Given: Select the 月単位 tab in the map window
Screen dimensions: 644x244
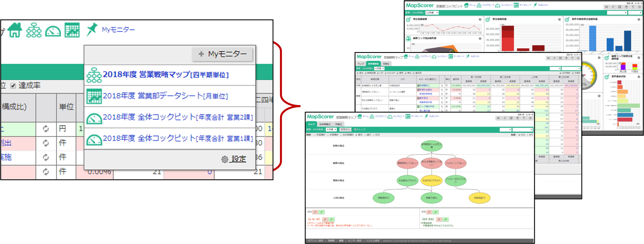Looking at the screenshot, I should pos(339,124).
